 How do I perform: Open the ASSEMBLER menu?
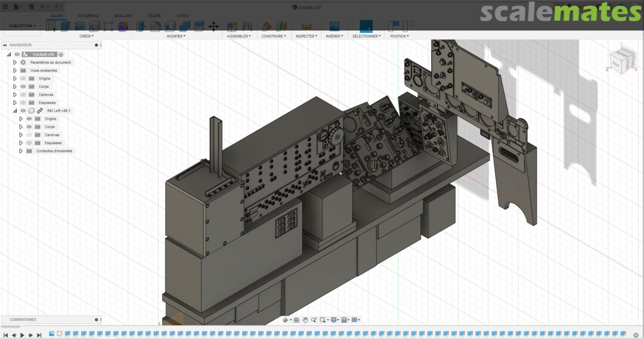(x=239, y=36)
